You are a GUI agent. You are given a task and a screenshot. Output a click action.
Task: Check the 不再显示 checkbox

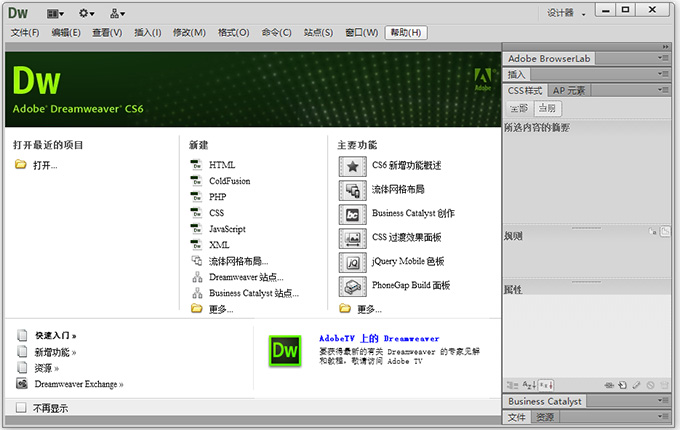coord(21,407)
